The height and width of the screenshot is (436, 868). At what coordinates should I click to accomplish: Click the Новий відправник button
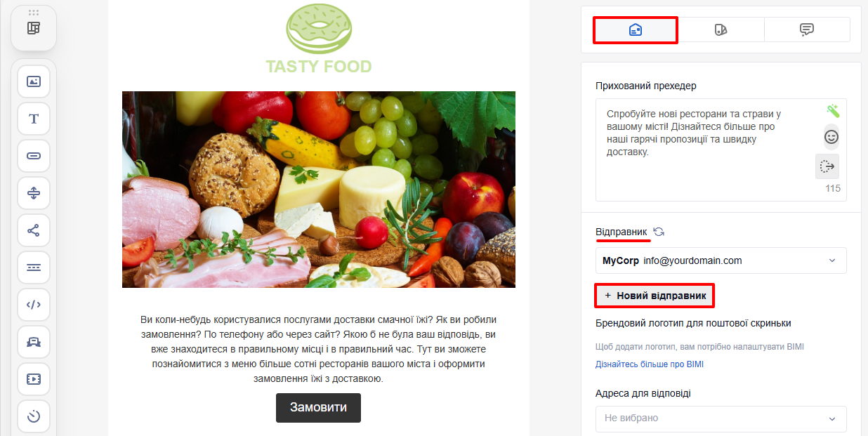[655, 296]
